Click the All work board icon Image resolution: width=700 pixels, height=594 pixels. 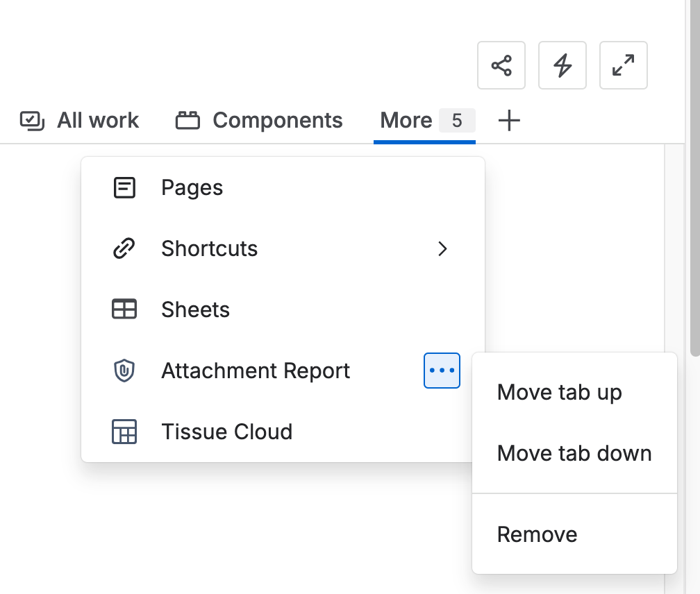tap(32, 121)
